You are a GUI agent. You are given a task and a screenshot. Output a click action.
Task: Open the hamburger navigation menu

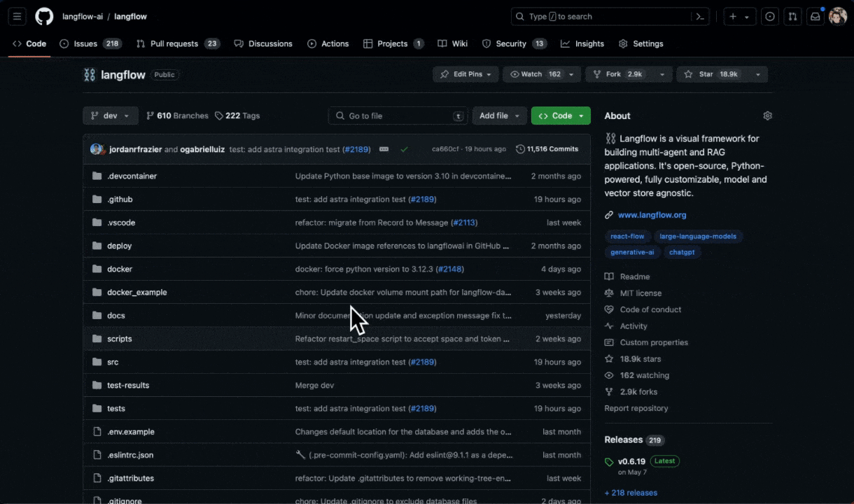point(17,16)
